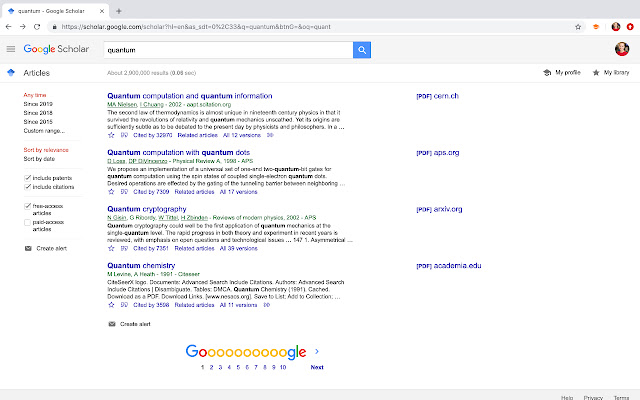This screenshot has width=640, height=400.
Task: Filter results to Since 2019
Action: click(x=38, y=104)
